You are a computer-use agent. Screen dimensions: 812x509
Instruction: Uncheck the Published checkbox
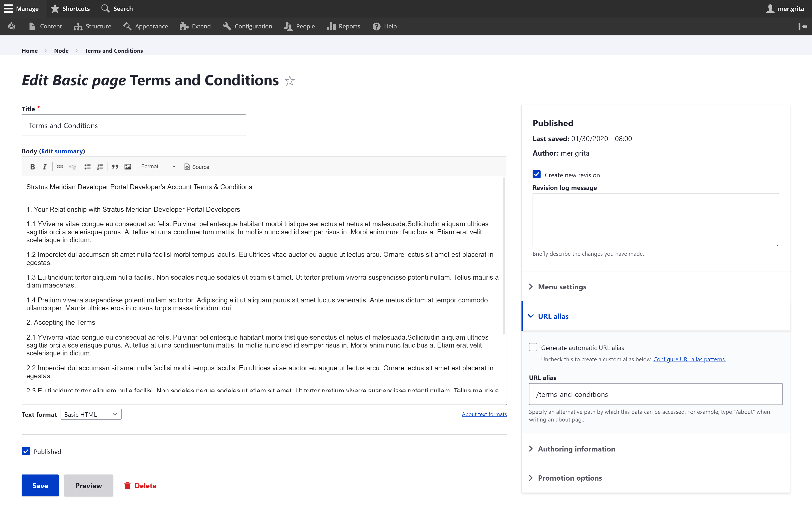[x=26, y=451]
